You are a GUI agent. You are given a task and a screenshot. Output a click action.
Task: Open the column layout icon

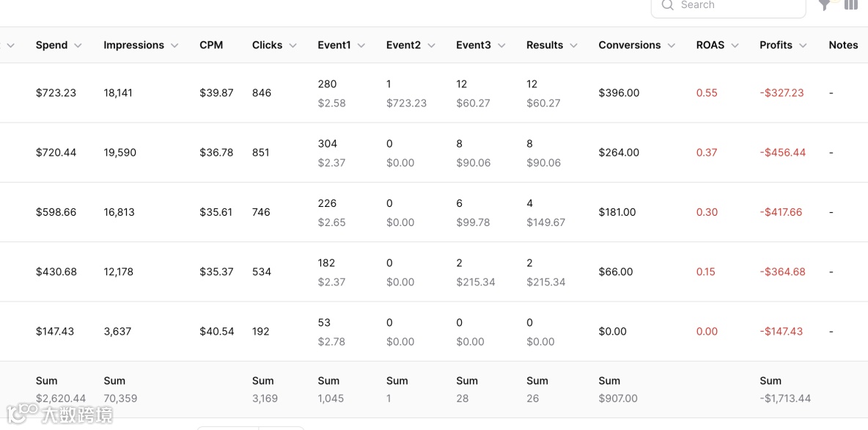(850, 5)
